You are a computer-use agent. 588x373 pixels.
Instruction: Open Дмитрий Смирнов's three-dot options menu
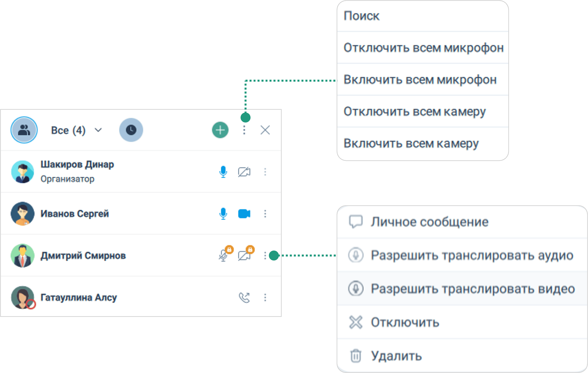click(265, 256)
